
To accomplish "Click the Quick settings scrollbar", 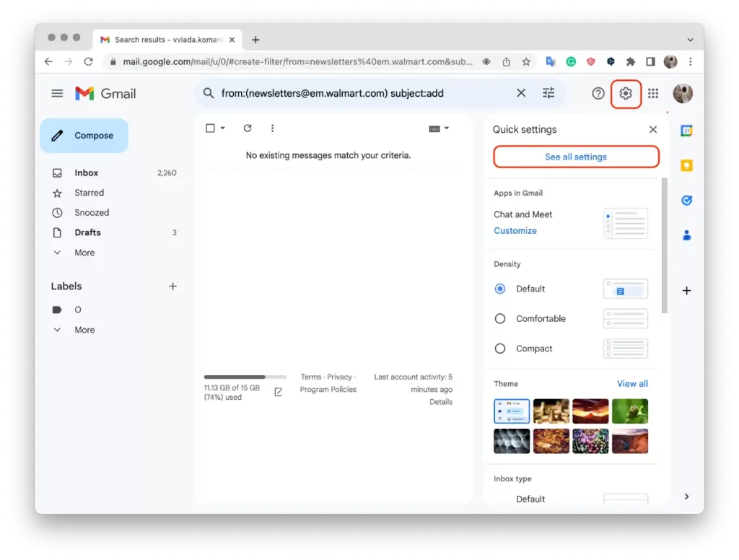I will [665, 245].
